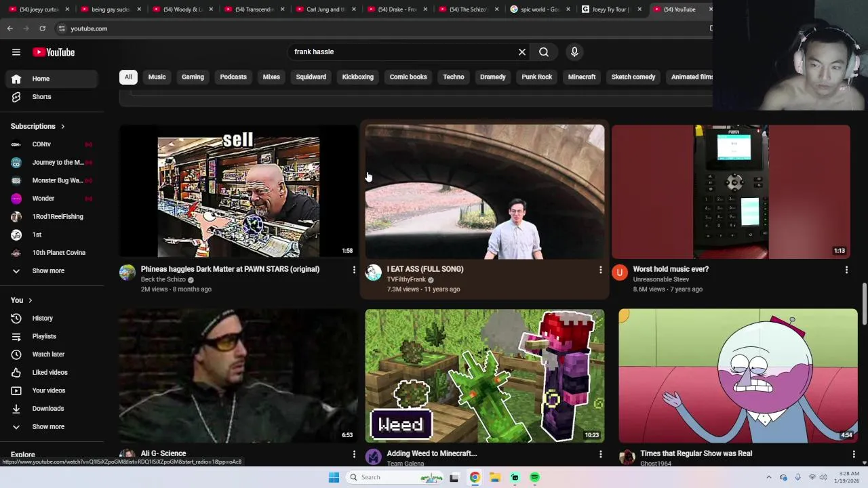
Task: Open options menu for Times that Regular Show was Real
Action: point(854,453)
